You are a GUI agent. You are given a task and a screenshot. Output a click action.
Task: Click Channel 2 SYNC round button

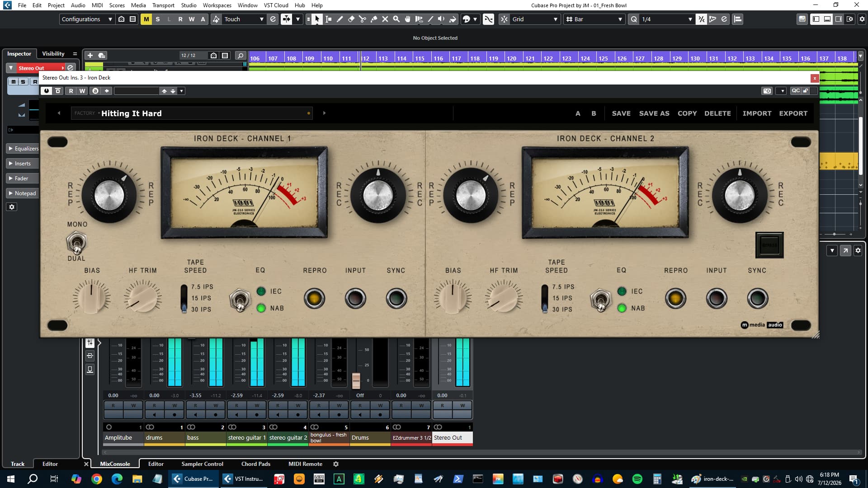tap(758, 298)
